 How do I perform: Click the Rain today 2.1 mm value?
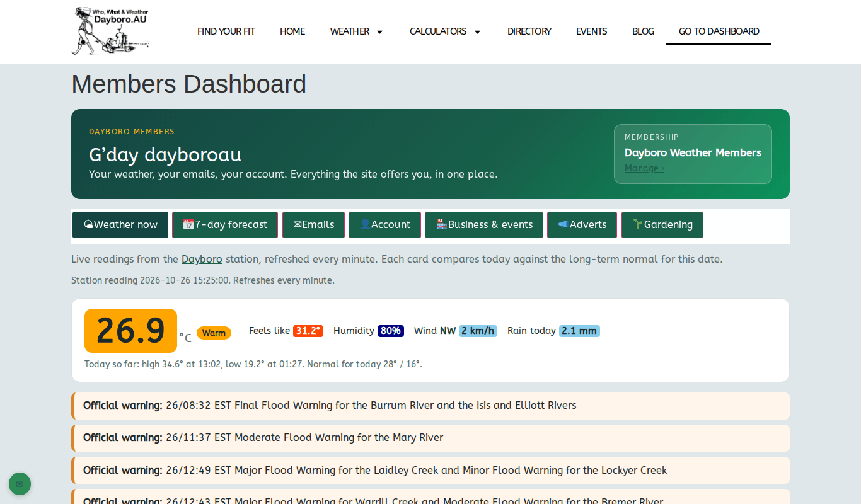click(579, 331)
